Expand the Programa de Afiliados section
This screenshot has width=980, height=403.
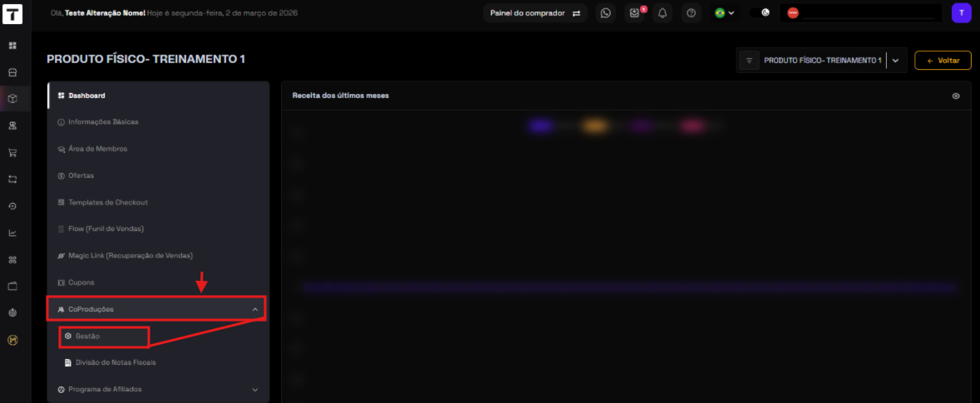tap(254, 389)
